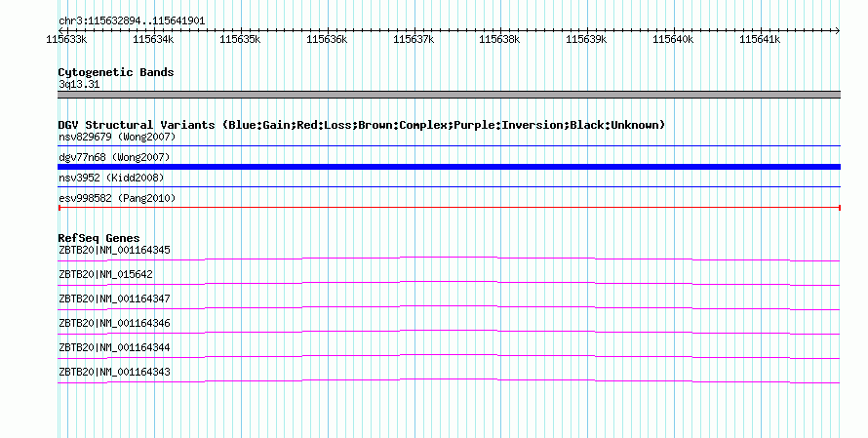
Task: Click the chr3:115632894..115641901 coordinate label
Action: pyautogui.click(x=132, y=21)
